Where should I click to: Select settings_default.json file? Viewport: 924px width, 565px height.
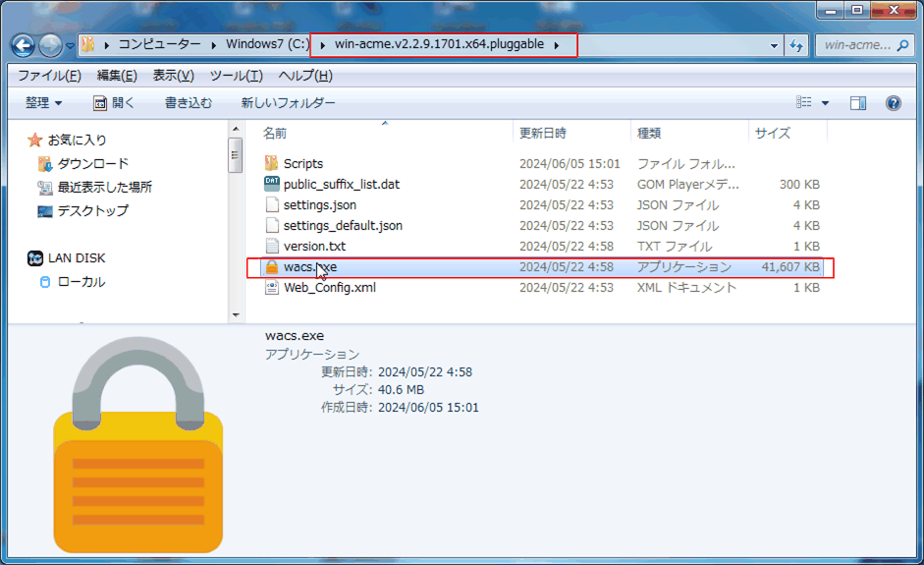coord(541,225)
